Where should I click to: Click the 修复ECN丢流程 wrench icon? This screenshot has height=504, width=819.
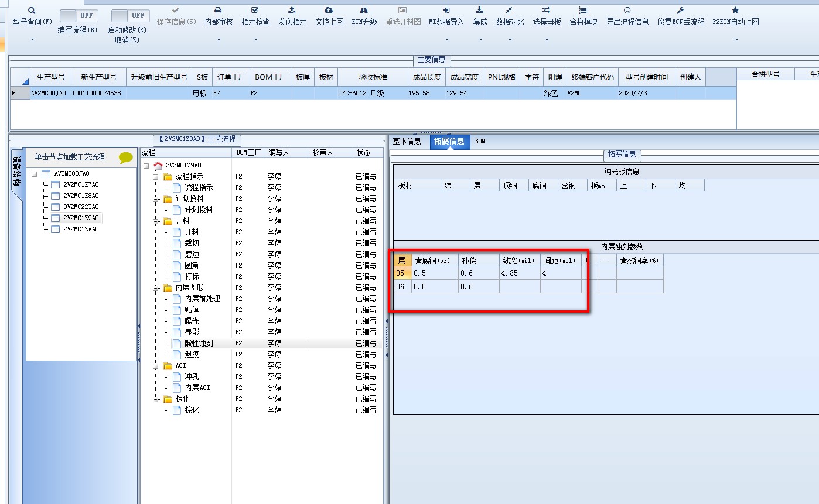tap(681, 11)
